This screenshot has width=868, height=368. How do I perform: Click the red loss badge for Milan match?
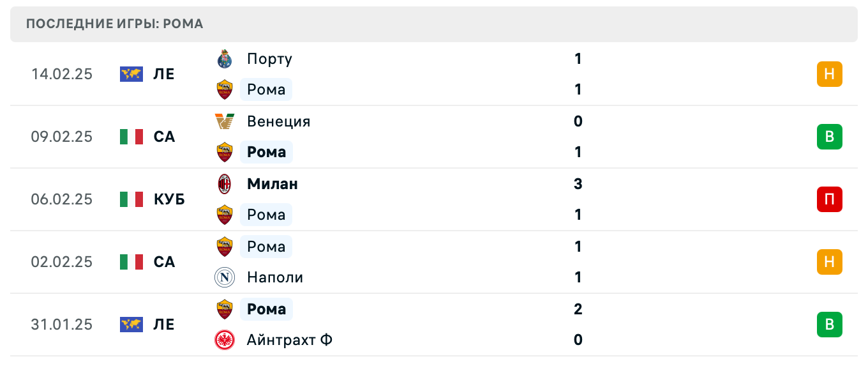[x=829, y=199]
